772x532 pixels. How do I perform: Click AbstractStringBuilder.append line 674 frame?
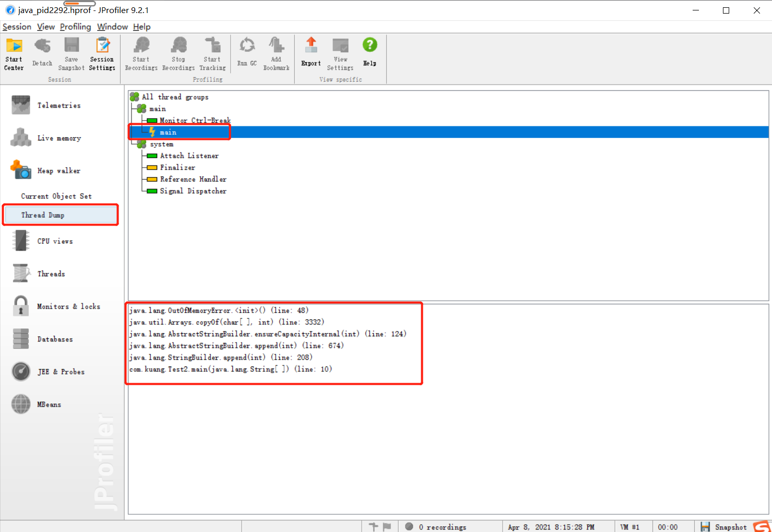point(236,346)
